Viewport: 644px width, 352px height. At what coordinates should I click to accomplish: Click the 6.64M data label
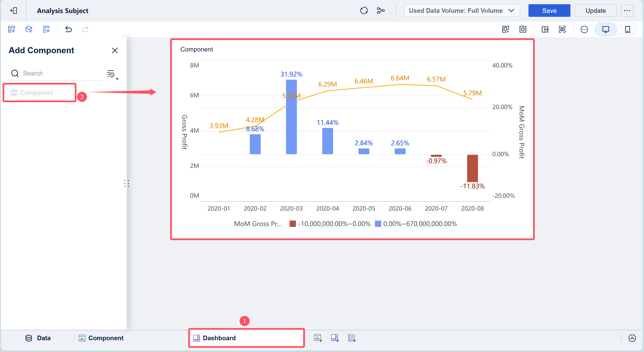(x=400, y=78)
